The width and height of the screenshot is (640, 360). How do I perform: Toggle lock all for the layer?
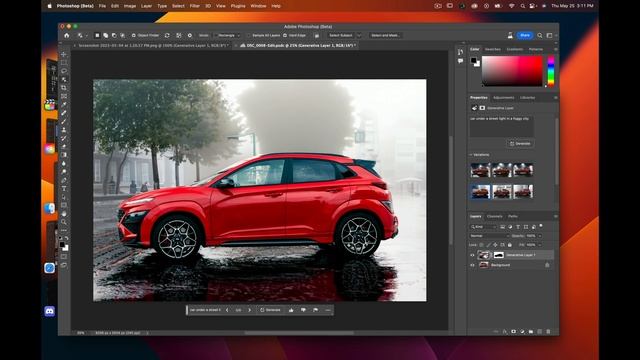pyautogui.click(x=510, y=245)
